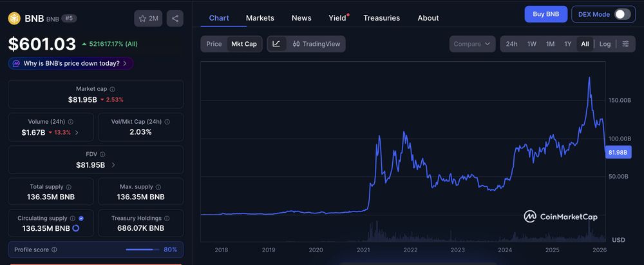
Task: Show Vol/Mkt Cap (24h) info icon
Action: click(167, 122)
